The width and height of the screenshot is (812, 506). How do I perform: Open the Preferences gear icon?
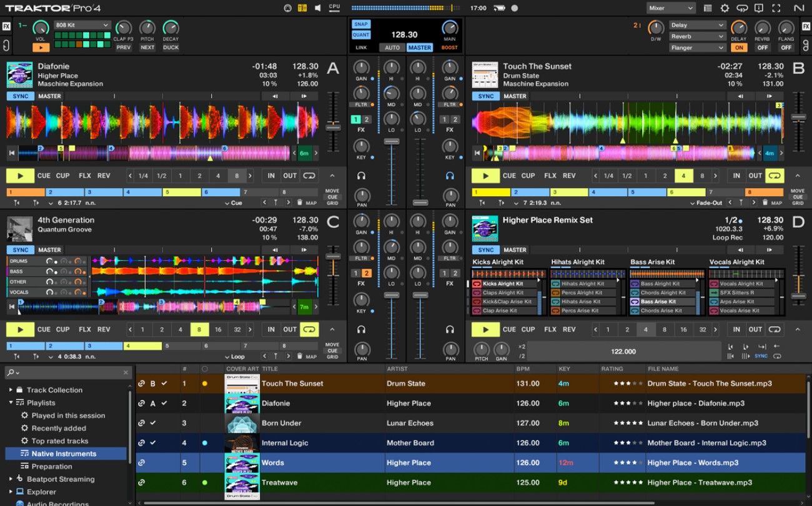725,8
